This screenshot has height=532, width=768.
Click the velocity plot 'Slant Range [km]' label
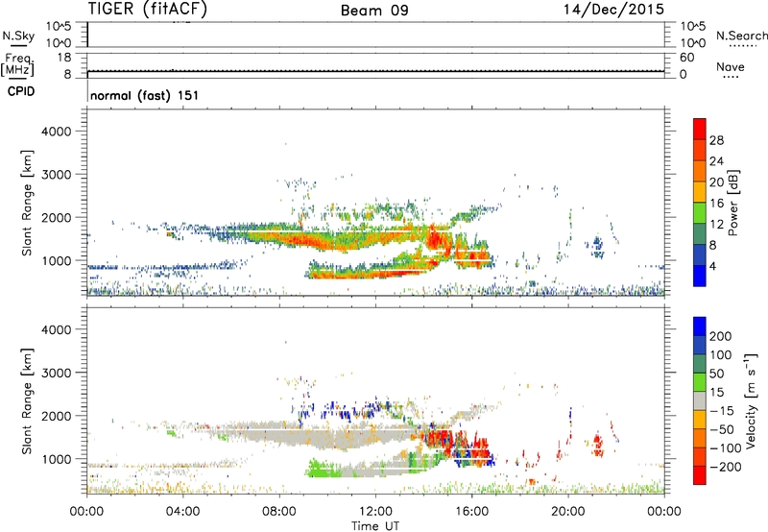coord(27,401)
